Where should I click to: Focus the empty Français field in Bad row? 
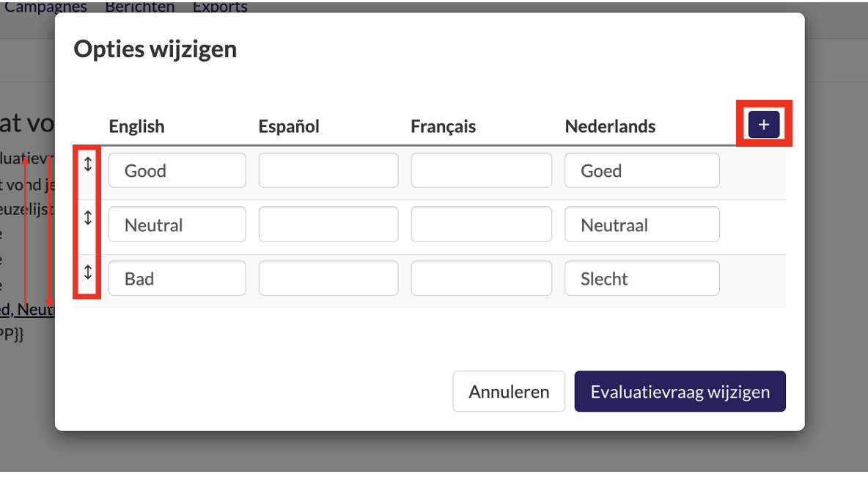(481, 278)
